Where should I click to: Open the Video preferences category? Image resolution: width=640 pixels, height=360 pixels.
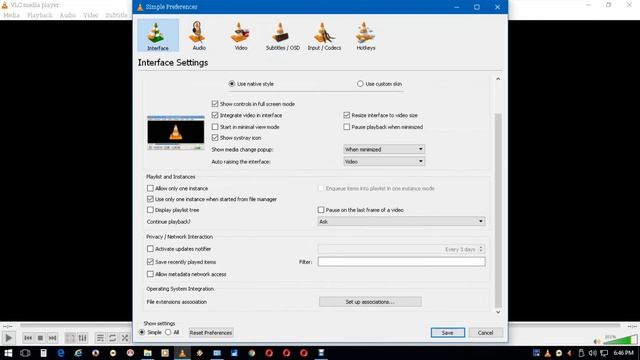pyautogui.click(x=240, y=36)
